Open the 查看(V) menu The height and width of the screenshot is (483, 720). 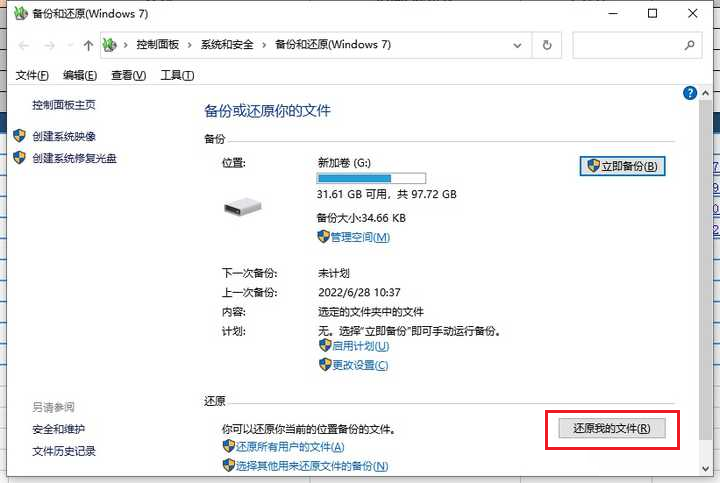[x=129, y=75]
